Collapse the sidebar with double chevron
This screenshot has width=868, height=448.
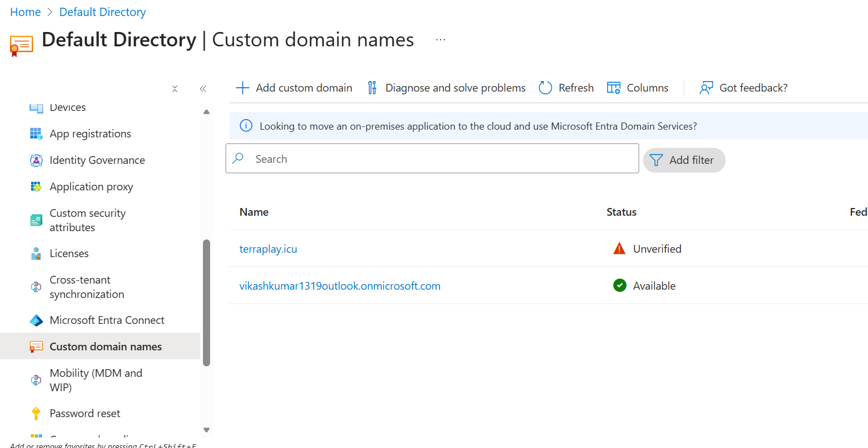tap(203, 89)
